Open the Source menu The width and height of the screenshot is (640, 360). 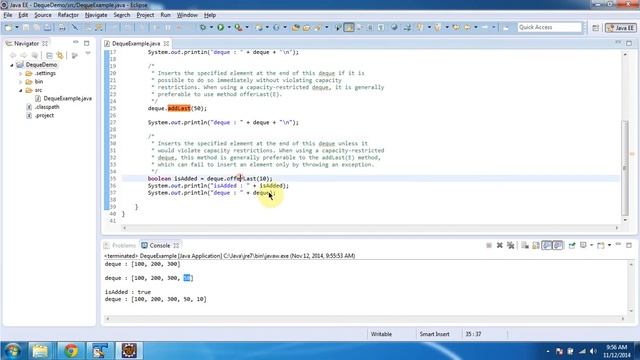[x=43, y=15]
